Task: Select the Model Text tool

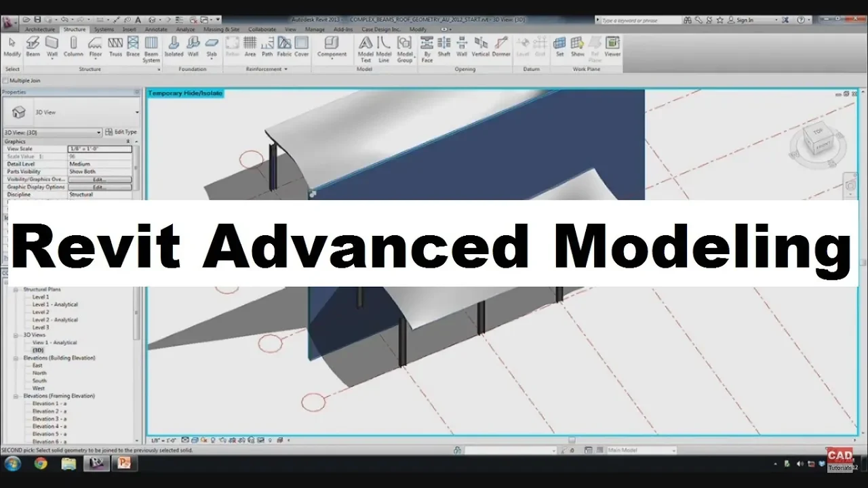Action: pos(366,49)
